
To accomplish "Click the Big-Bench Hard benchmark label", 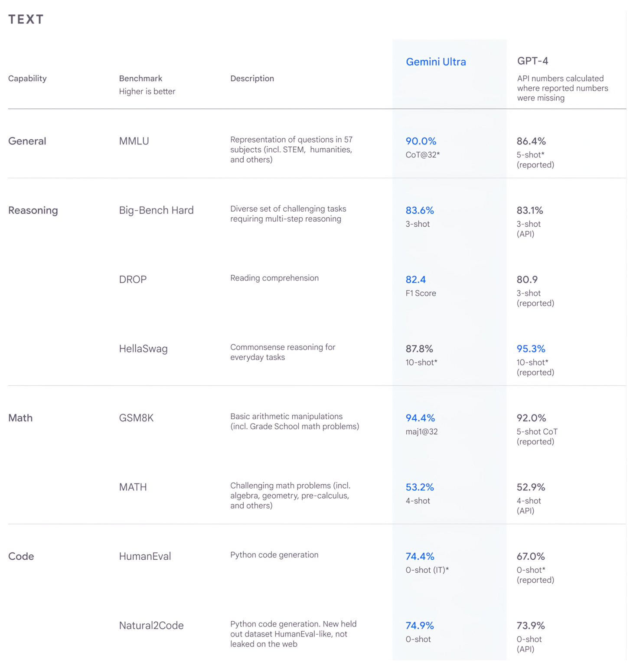I will (x=156, y=210).
